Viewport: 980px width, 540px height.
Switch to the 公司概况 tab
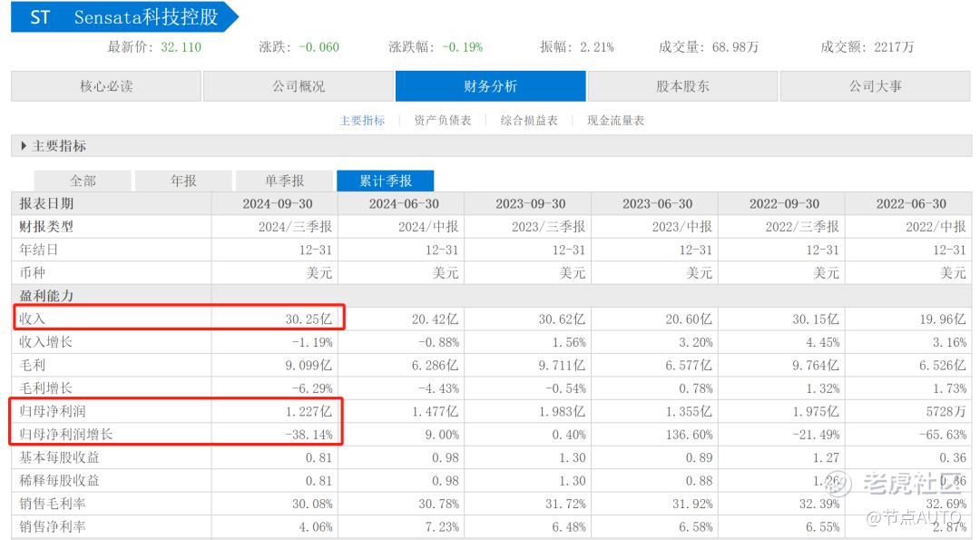[x=299, y=86]
